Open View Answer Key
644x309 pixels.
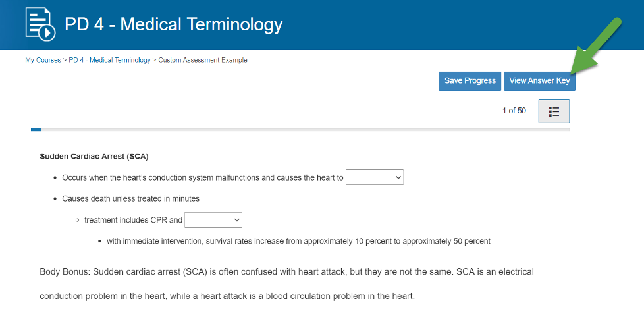click(x=539, y=81)
